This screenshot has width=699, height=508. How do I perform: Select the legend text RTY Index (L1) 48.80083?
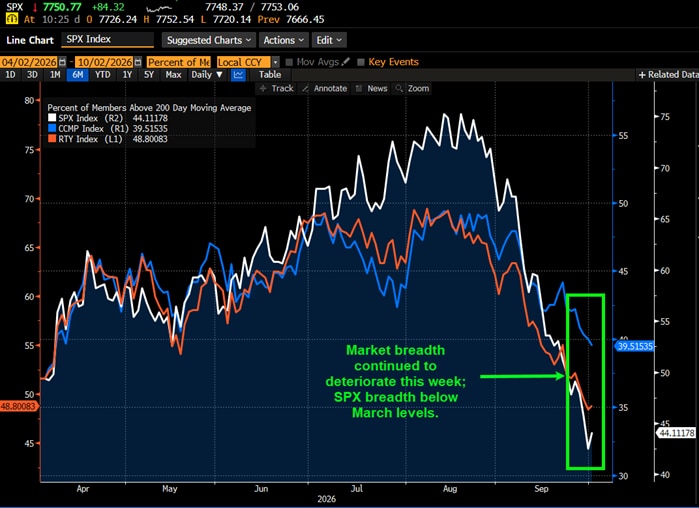(113, 139)
